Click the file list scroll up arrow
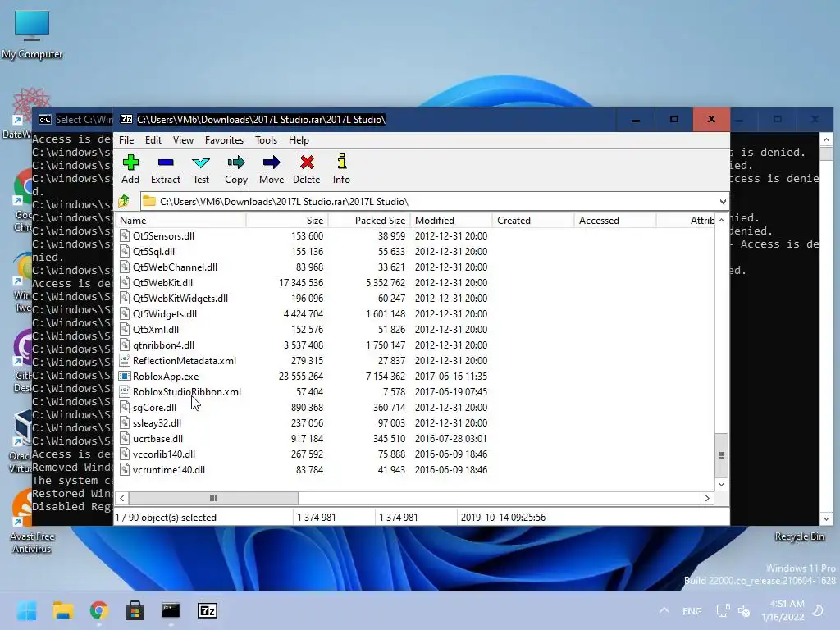Viewport: 840px width, 630px height. click(721, 220)
